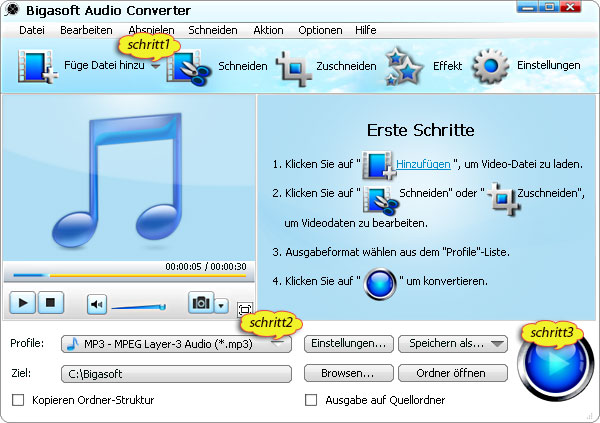The height and width of the screenshot is (423, 600).
Task: Click the Erste Schritte heading
Action: coord(421,130)
